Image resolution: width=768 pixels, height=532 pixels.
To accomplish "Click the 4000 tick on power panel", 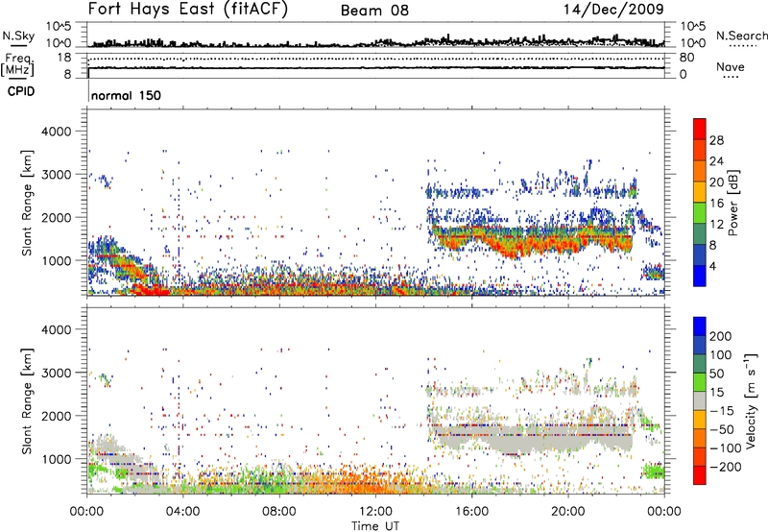I will tap(56, 132).
